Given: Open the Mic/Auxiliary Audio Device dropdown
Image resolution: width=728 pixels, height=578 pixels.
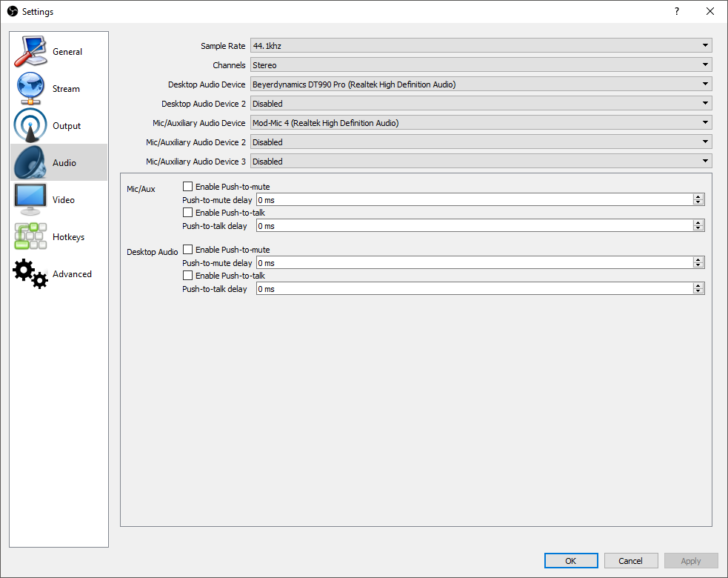Looking at the screenshot, I should (481, 123).
